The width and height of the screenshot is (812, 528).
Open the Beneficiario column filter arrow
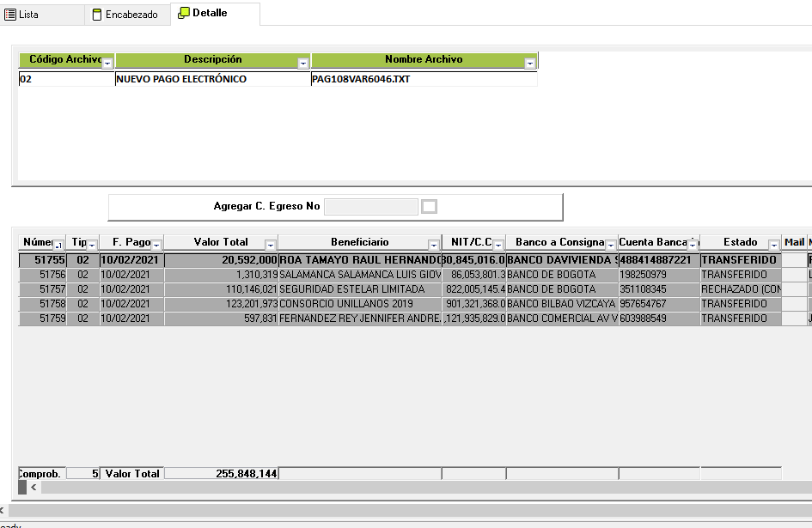pyautogui.click(x=433, y=246)
